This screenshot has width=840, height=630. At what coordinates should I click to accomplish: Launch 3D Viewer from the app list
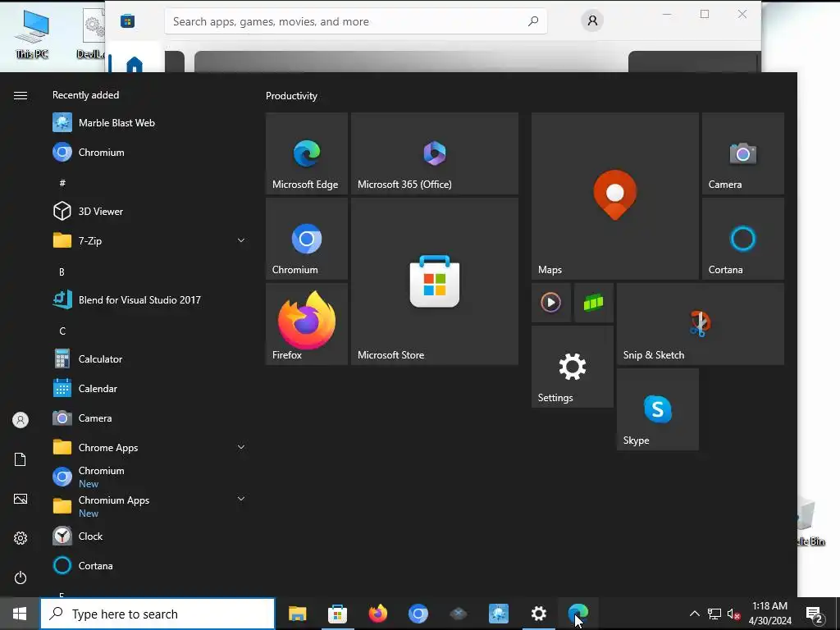pos(149,211)
